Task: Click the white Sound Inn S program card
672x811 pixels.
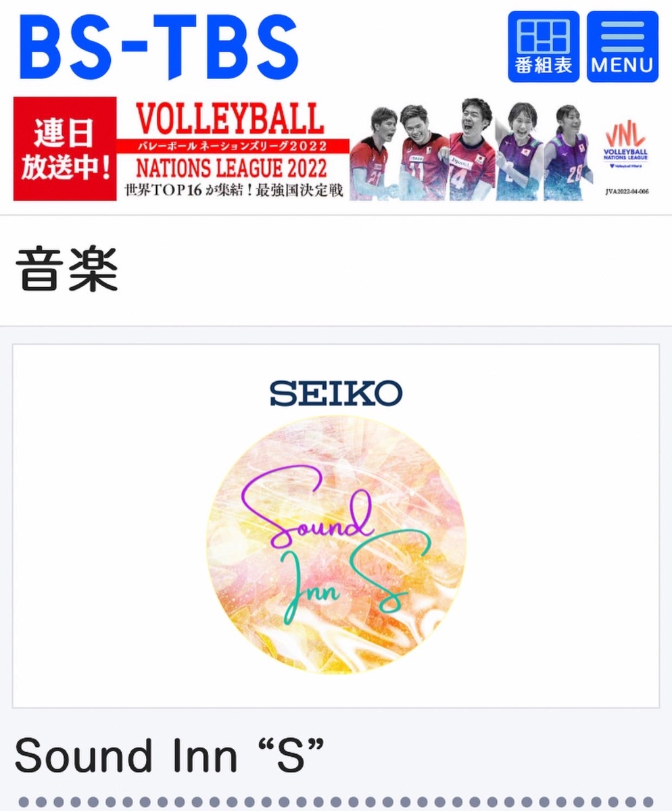Action: [x=336, y=526]
